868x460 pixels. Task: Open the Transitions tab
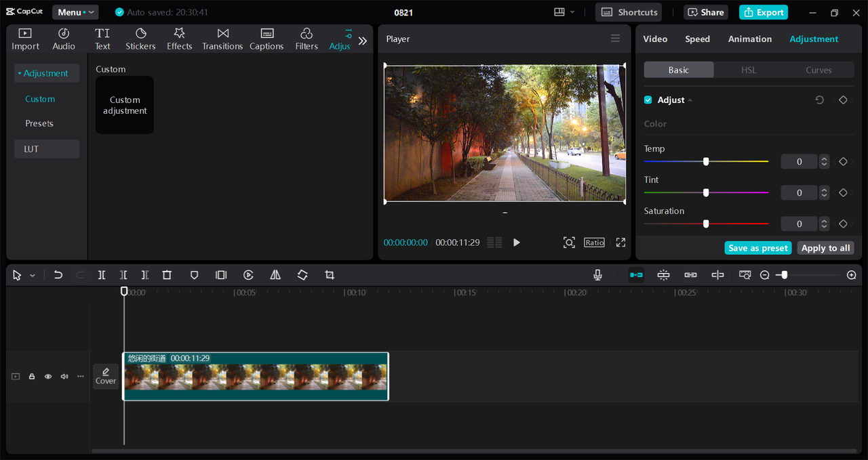(x=222, y=39)
